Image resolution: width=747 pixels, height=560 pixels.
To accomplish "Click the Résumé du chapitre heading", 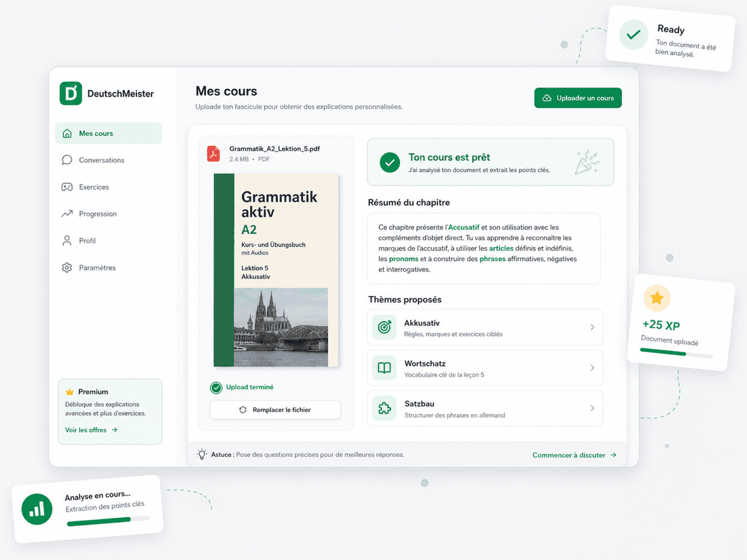I will 409,202.
